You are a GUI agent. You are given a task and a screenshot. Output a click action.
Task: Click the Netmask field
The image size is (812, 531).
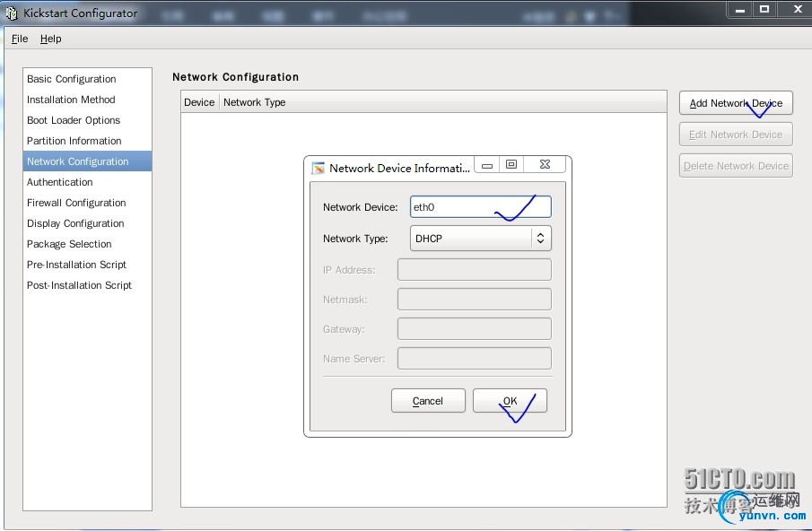475,300
